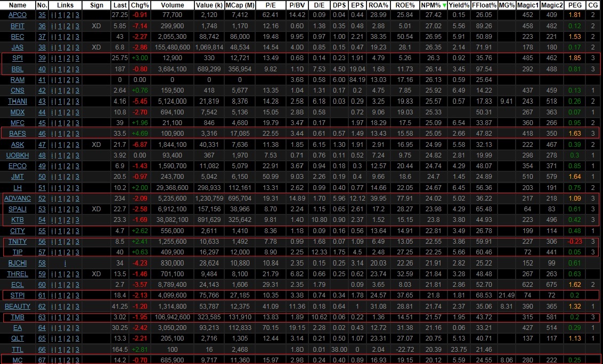Image resolution: width=603 pixels, height=364 pixels.
Task: Open the BAFS stock link
Action: (x=17, y=134)
